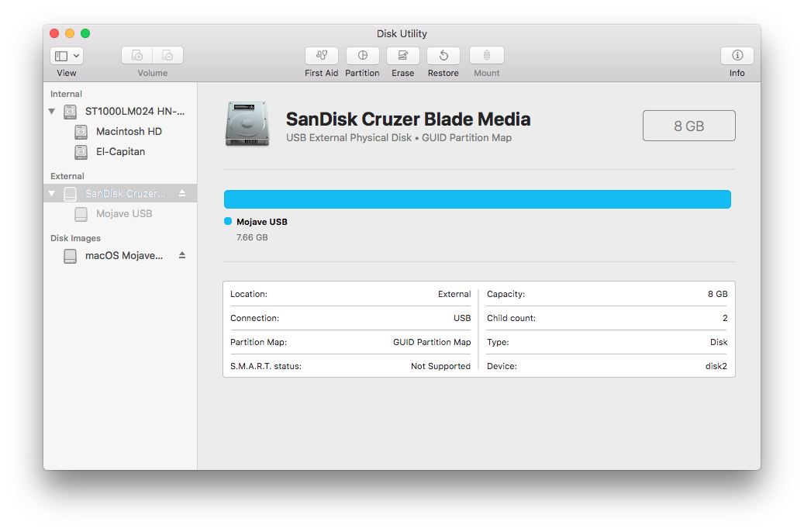Click the Device value 'disk2'
804x532 pixels.
pos(716,366)
